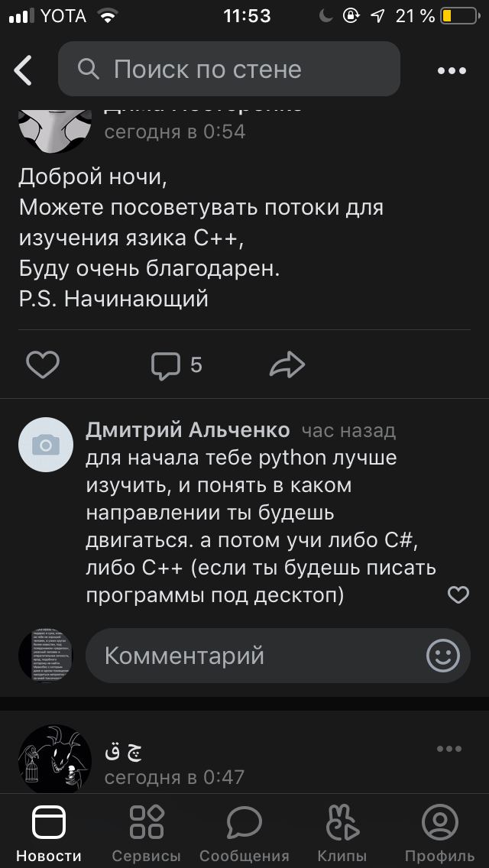Tap the 'сегодня в 0:54' timestamp
The width and height of the screenshot is (489, 868).
(174, 131)
